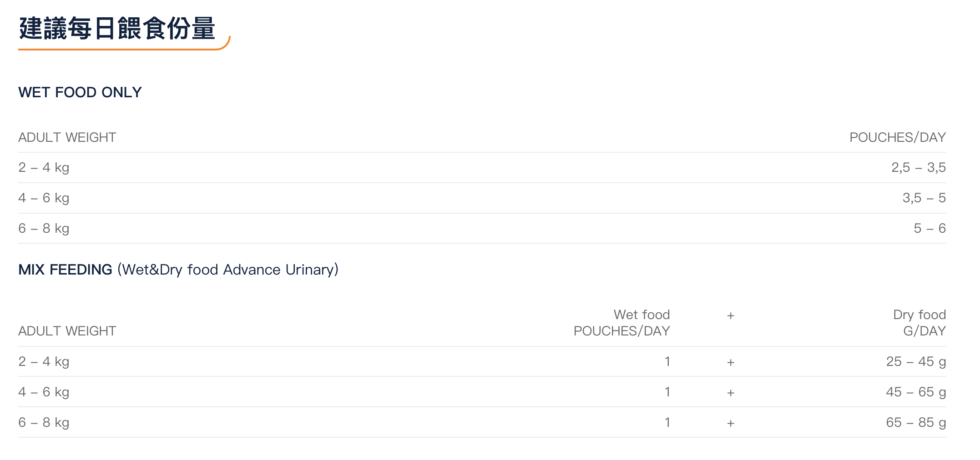Click the 6 – 8 kg row in mix feeding table
This screenshot has height=460, width=980.
[x=44, y=422]
